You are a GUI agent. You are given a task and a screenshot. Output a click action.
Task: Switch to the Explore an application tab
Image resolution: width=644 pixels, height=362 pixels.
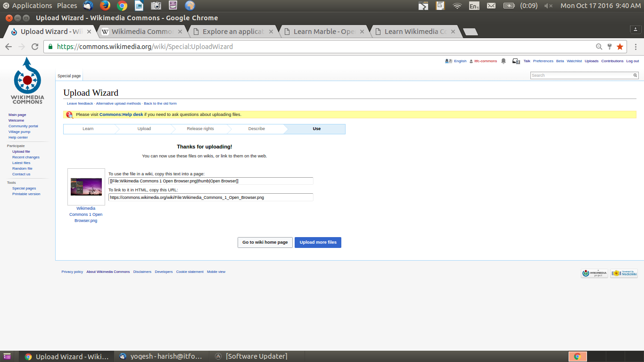pos(233,32)
